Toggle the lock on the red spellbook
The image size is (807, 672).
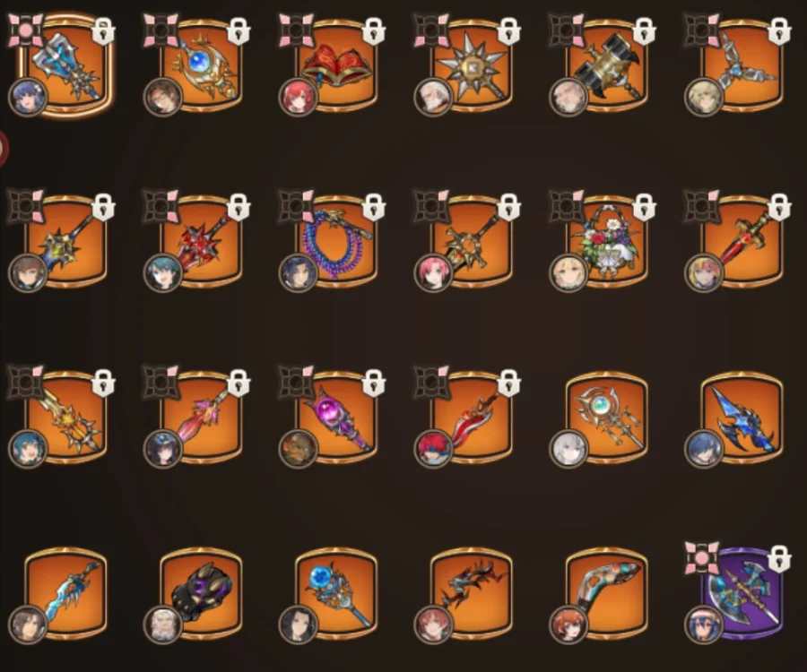[x=374, y=30]
